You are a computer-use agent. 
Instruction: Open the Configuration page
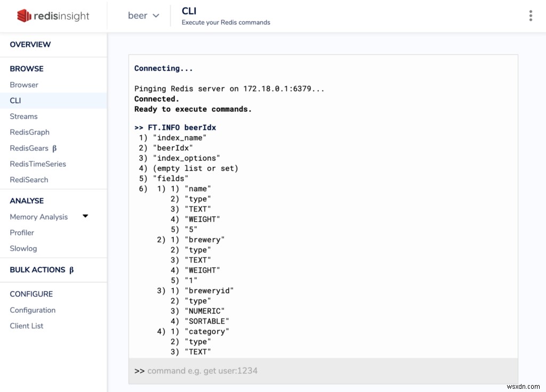[33, 310]
